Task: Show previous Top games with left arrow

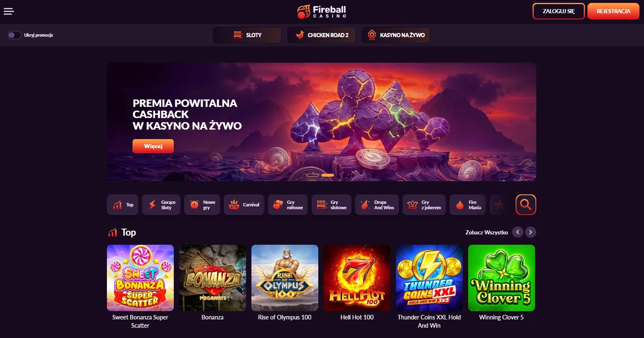Action: [x=518, y=232]
